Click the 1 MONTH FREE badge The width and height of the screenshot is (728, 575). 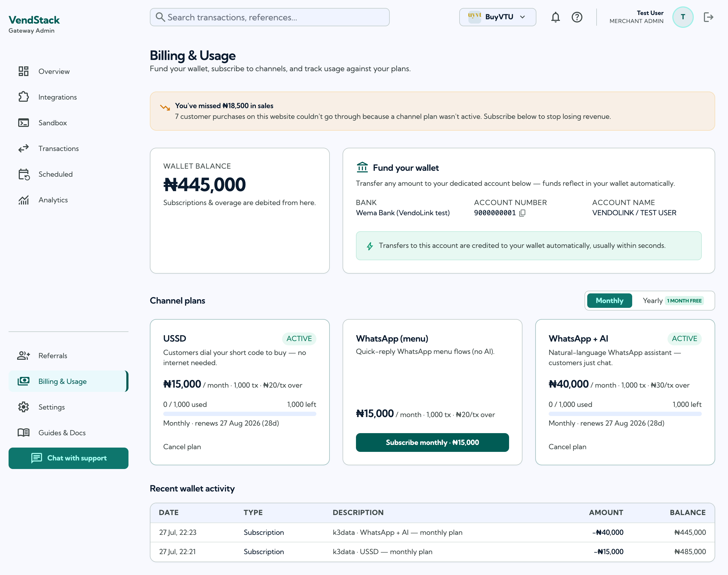click(x=684, y=301)
